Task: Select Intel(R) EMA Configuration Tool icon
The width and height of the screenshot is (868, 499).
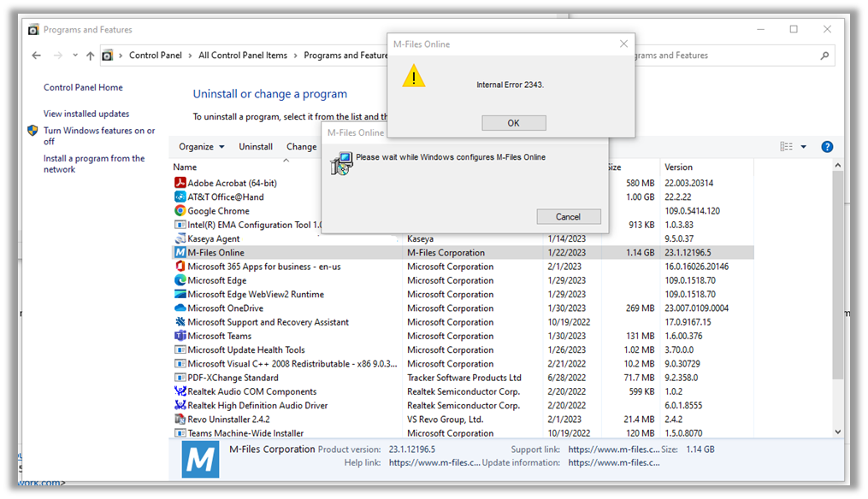Action: (180, 225)
